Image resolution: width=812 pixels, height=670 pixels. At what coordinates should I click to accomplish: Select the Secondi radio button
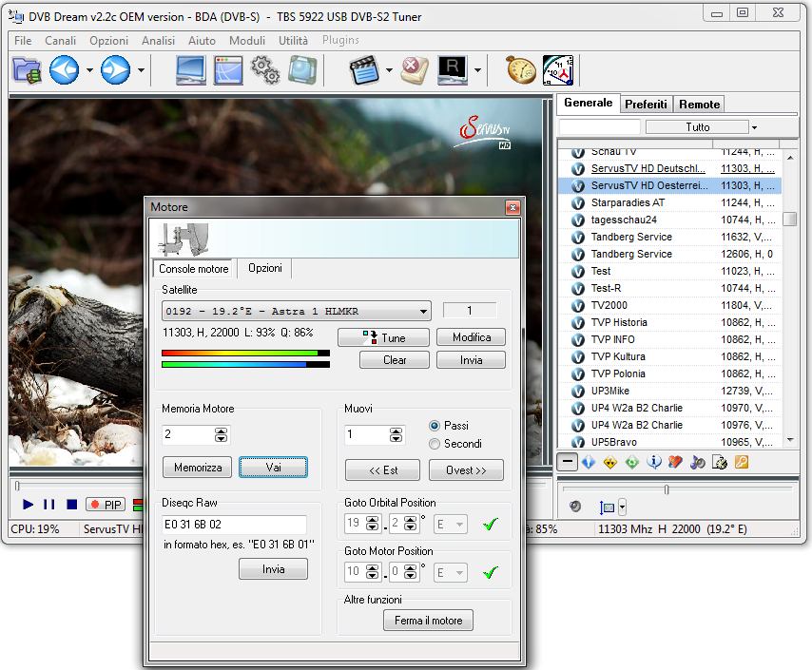[435, 444]
